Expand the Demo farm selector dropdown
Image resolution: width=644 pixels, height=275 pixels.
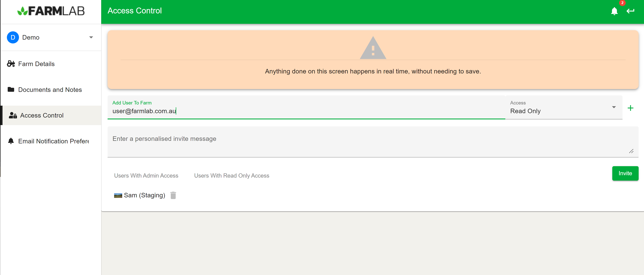click(91, 37)
